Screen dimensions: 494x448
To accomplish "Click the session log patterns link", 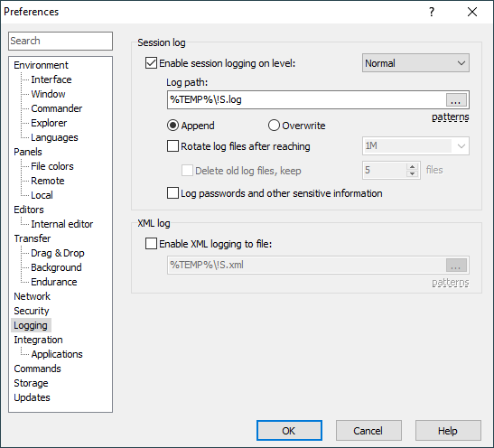I will point(451,117).
